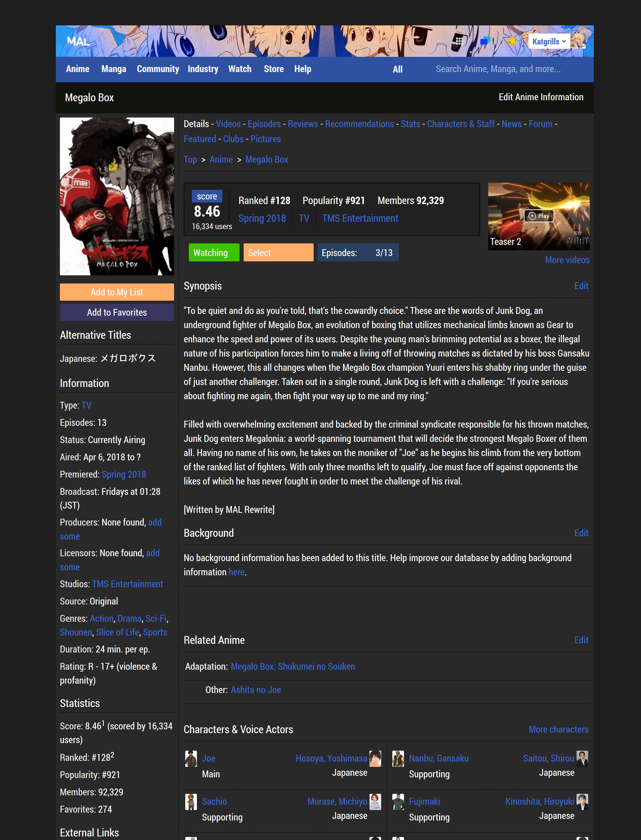Open the Select score dropdown

[278, 253]
